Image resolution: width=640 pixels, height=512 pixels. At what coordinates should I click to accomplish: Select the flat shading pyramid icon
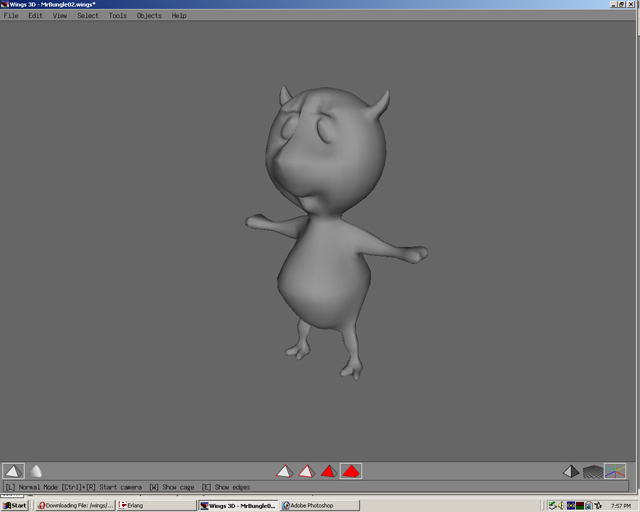[13, 471]
